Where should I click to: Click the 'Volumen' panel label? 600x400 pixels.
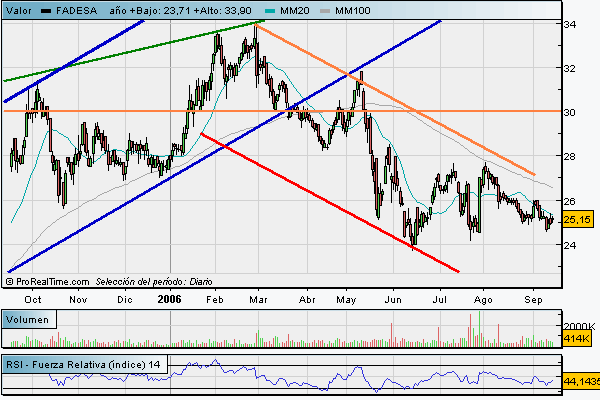tap(28, 320)
